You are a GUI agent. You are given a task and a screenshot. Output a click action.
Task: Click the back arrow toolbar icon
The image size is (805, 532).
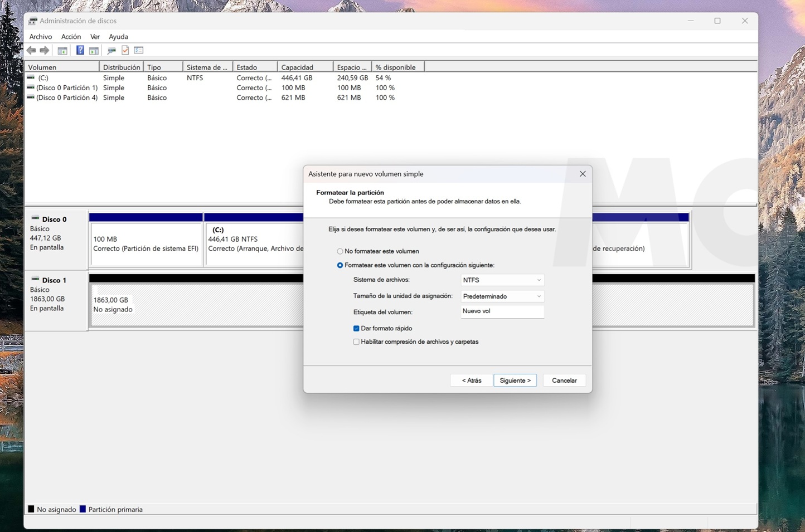pos(31,51)
